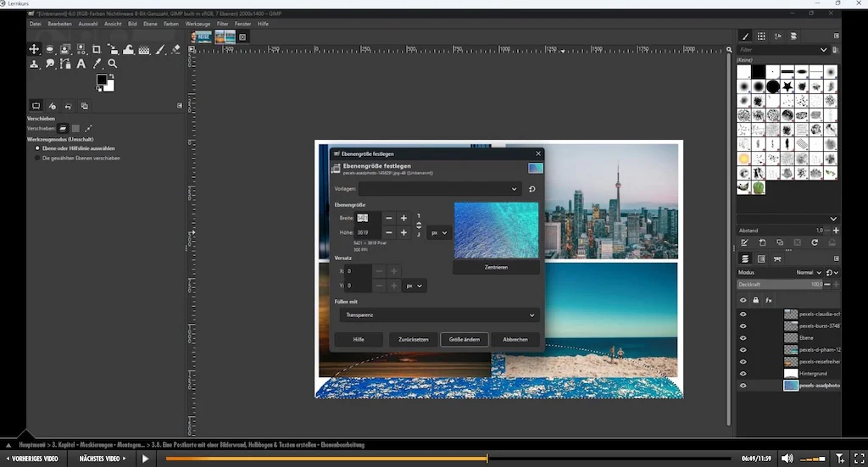Click the Zentrieren button
The image size is (868, 467).
click(496, 267)
